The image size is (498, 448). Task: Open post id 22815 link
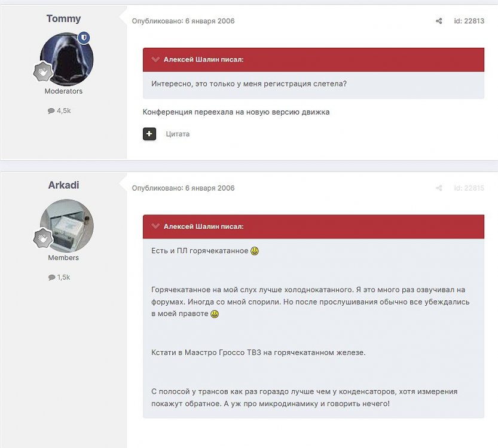coord(469,188)
